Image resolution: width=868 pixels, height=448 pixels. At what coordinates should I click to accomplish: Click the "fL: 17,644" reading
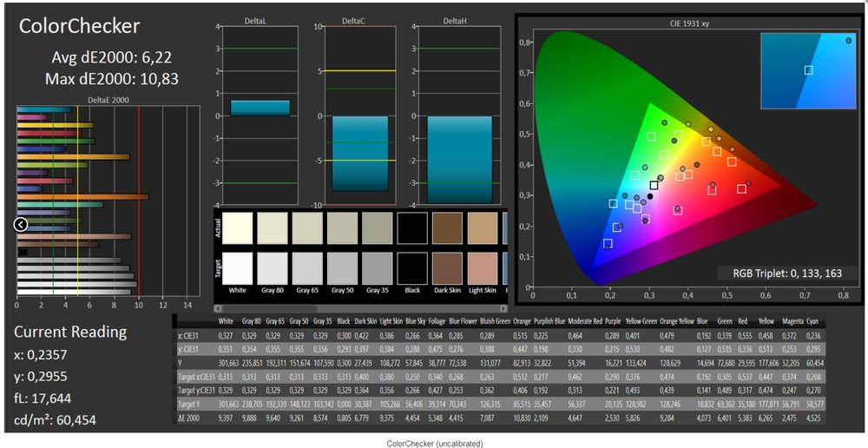click(42, 399)
